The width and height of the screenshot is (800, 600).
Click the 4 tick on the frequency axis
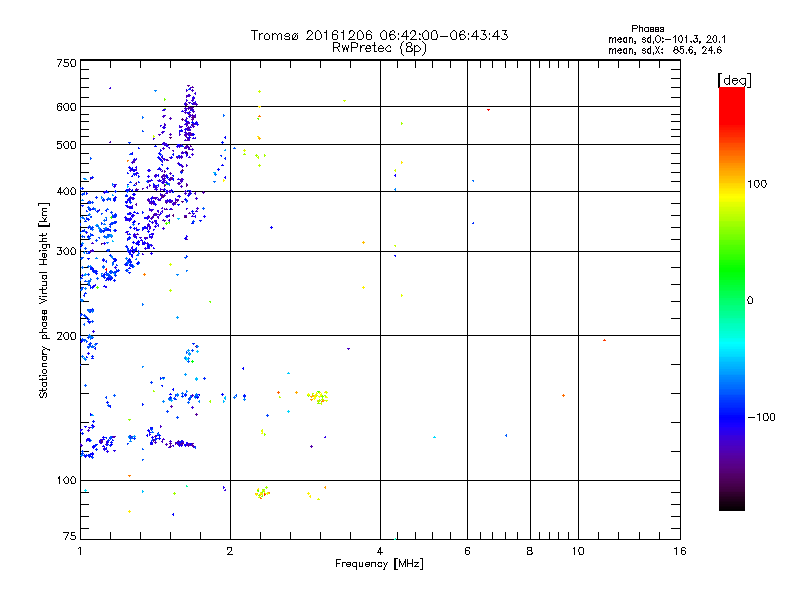tap(380, 551)
